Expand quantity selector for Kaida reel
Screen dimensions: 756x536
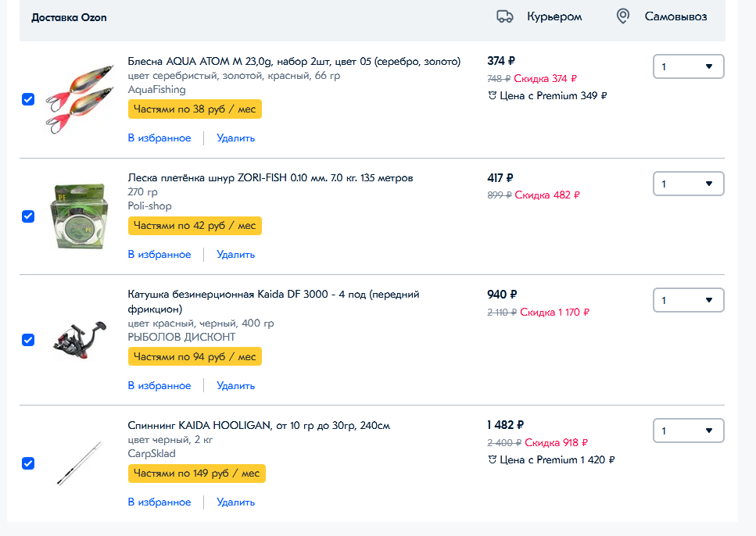tap(688, 300)
